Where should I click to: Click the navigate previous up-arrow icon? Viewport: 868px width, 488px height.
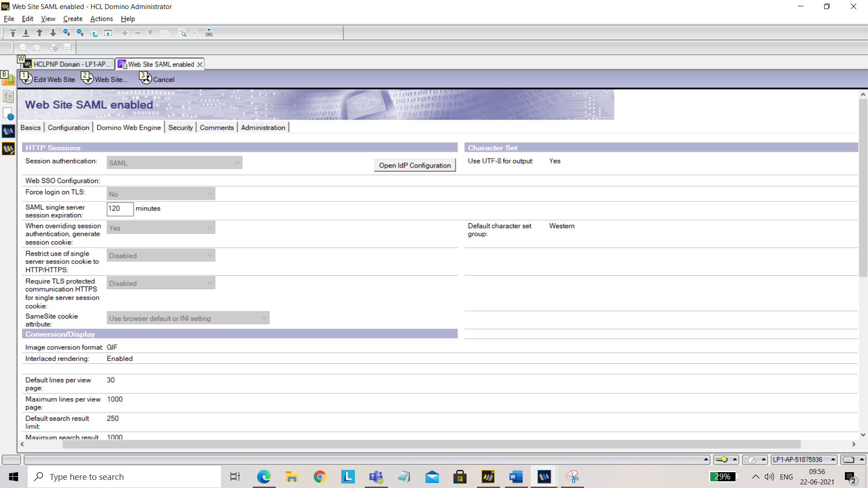pyautogui.click(x=39, y=33)
